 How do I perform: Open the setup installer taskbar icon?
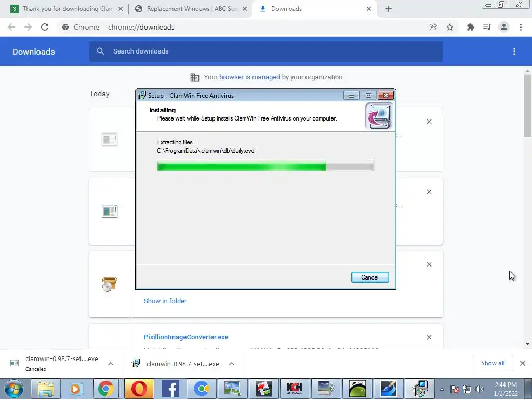click(x=420, y=389)
